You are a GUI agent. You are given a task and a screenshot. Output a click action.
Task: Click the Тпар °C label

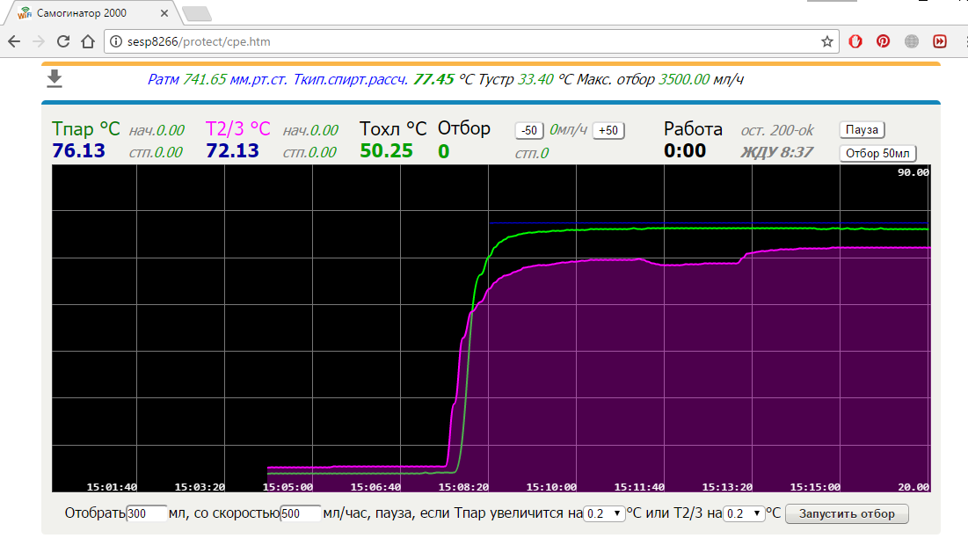coord(86,128)
